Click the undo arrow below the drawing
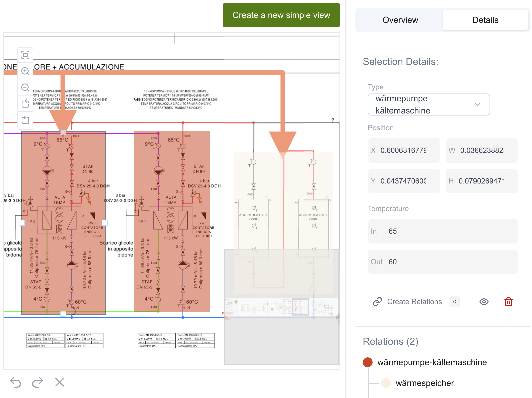Screen dimensions: 532x398 [16, 382]
